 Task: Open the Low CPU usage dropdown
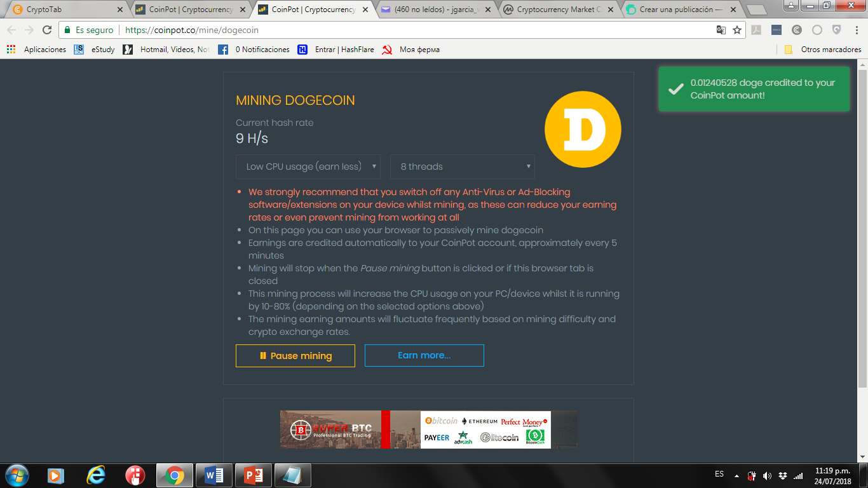pyautogui.click(x=308, y=166)
